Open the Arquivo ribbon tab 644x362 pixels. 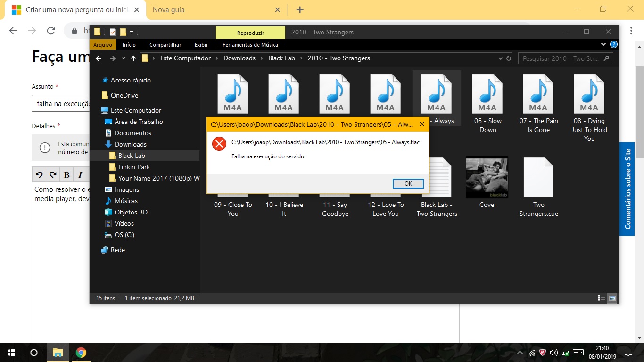tap(103, 45)
